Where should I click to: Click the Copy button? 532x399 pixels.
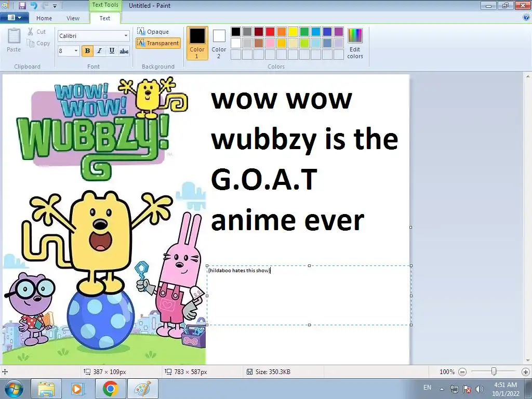click(38, 43)
